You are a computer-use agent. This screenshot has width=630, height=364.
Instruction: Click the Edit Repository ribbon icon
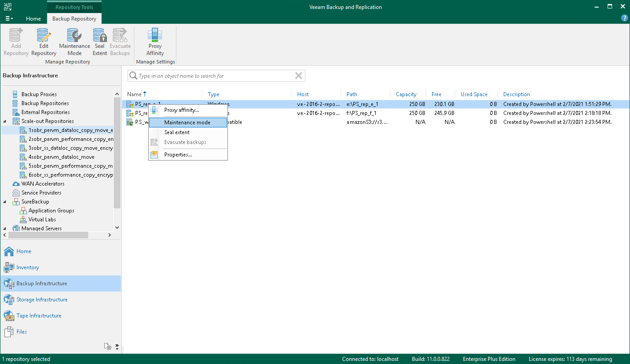click(44, 35)
